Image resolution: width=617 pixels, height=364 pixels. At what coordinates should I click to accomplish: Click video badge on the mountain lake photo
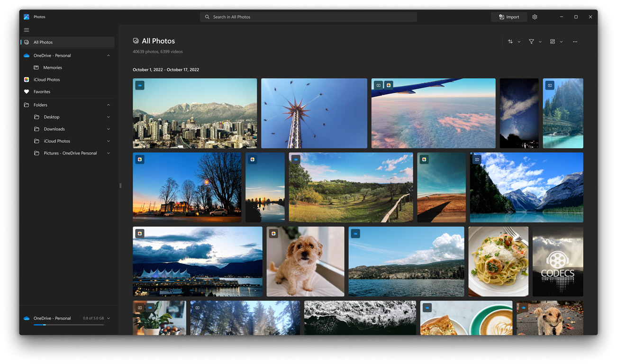coord(477,159)
